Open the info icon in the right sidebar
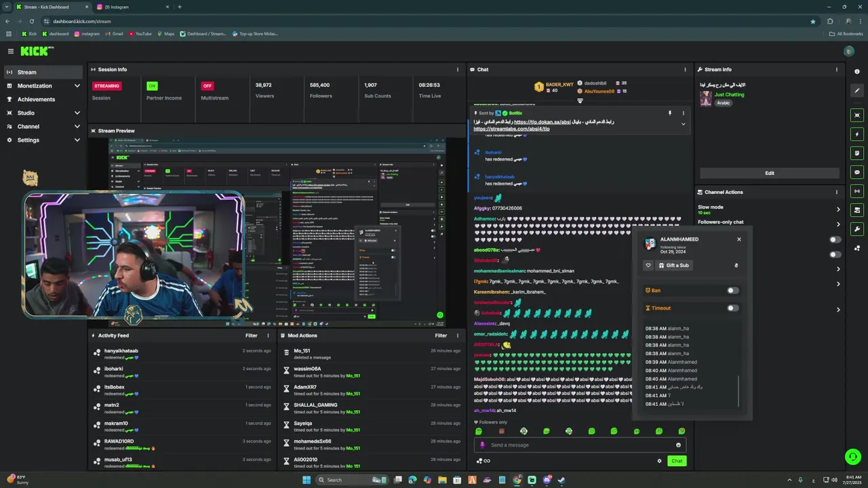Viewport: 868px width, 488px height. pos(857,72)
